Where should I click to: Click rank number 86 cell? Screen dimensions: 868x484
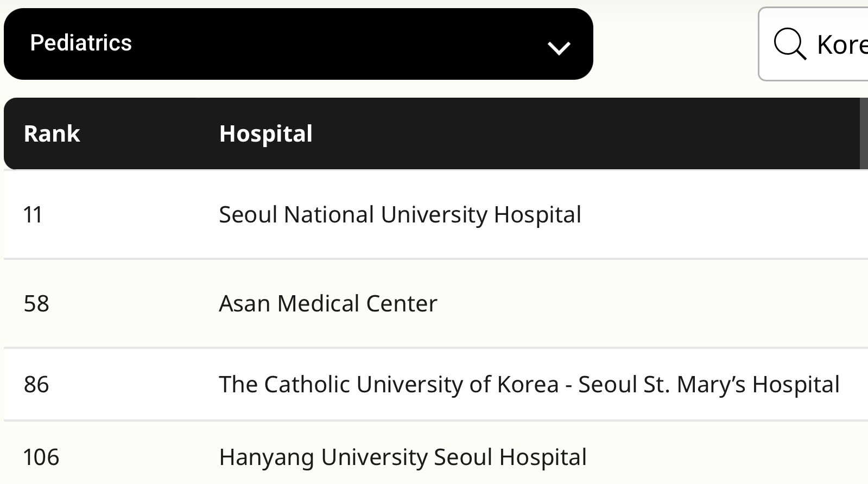[36, 385]
